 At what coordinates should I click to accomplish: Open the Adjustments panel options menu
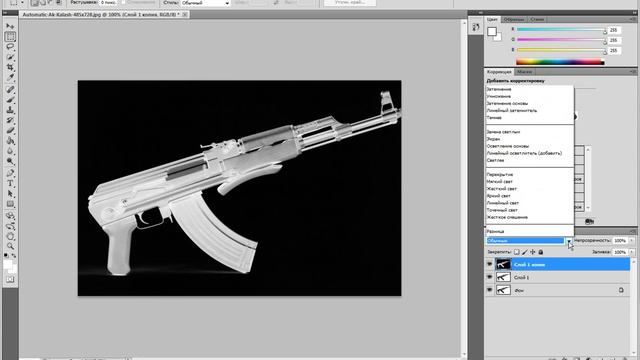pos(633,71)
